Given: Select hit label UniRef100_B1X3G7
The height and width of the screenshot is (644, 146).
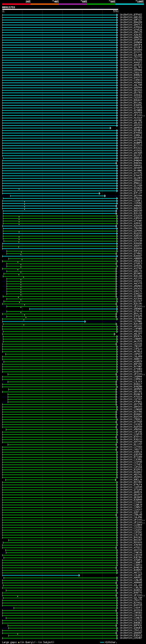Looking at the screenshot, I should [131, 301].
